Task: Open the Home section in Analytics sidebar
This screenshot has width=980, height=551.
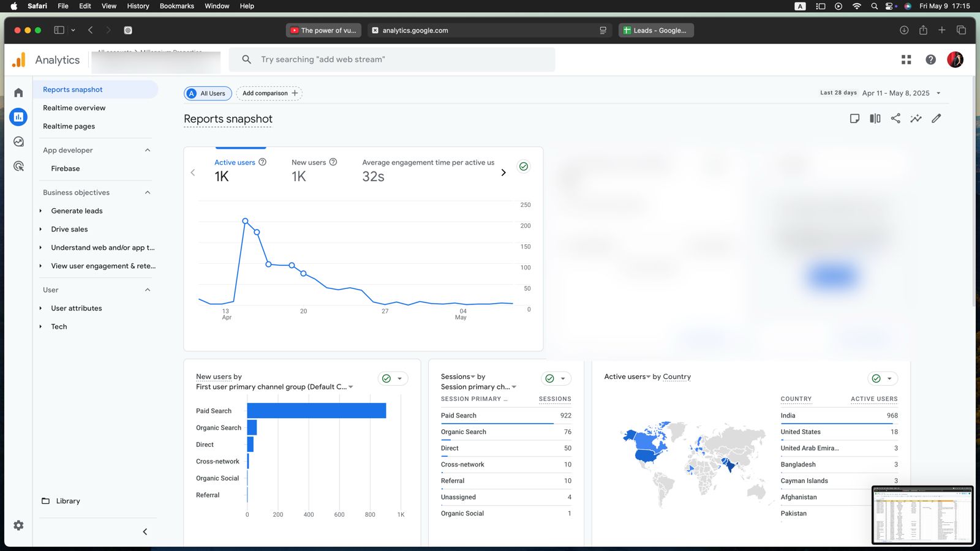Action: (x=18, y=91)
